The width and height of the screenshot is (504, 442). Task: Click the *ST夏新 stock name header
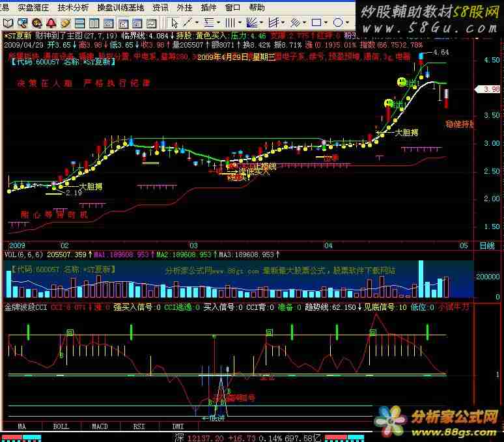[x=18, y=35]
